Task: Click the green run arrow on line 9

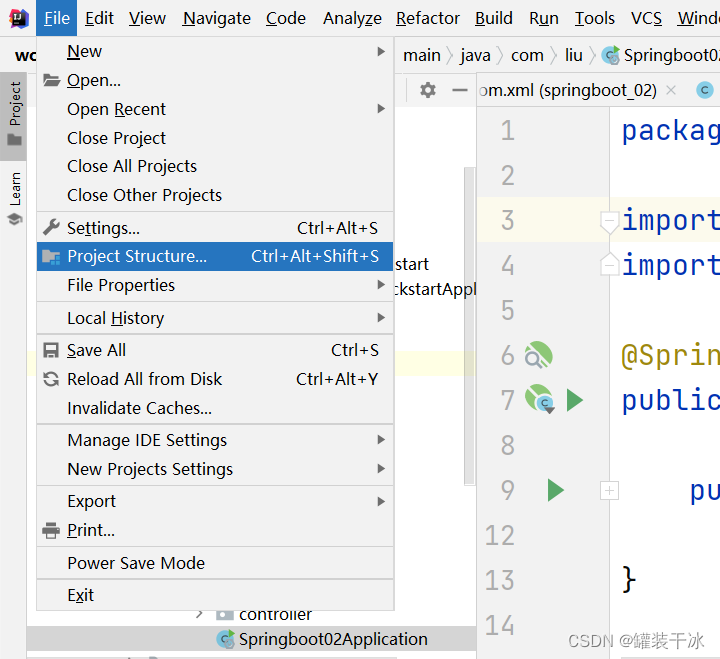Action: (555, 490)
